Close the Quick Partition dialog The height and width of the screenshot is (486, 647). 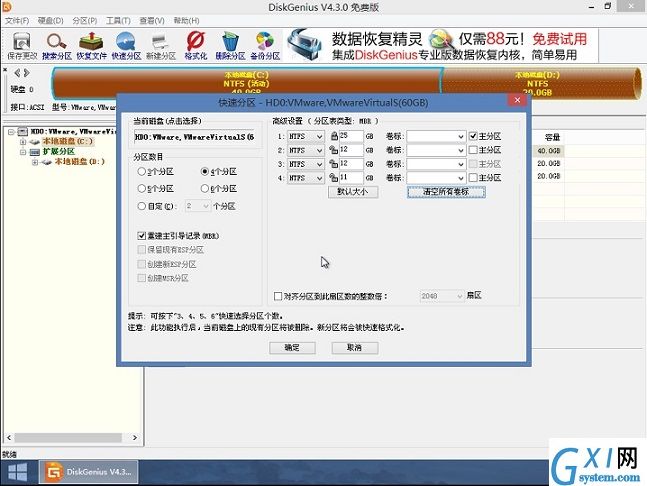click(x=517, y=100)
